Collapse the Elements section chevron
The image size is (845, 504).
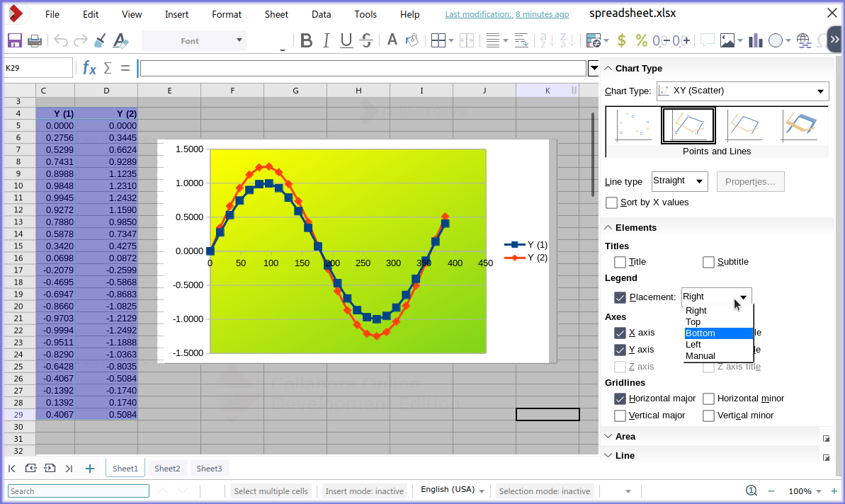tap(608, 227)
